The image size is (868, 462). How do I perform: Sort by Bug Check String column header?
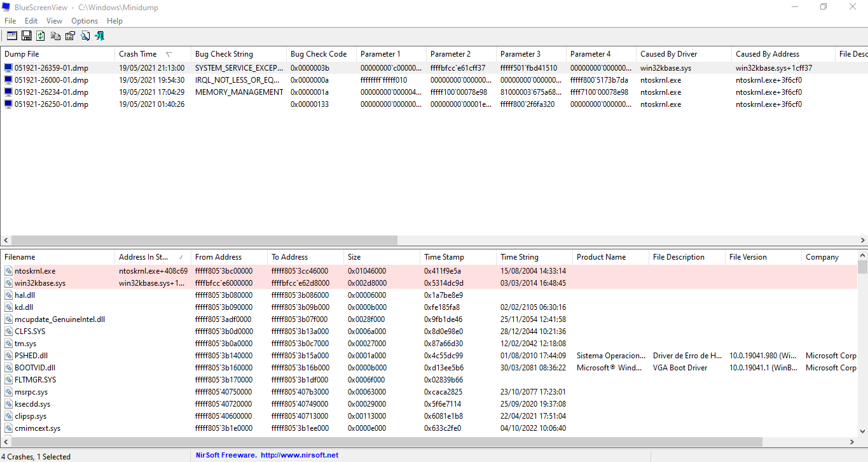click(238, 54)
